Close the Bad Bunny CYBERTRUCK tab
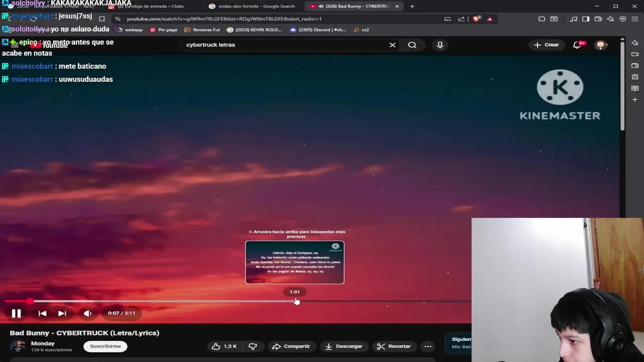The image size is (644, 362). pos(397,6)
